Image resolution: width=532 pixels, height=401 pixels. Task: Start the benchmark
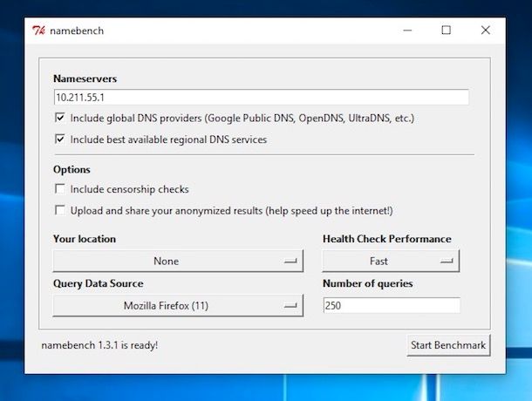(448, 345)
